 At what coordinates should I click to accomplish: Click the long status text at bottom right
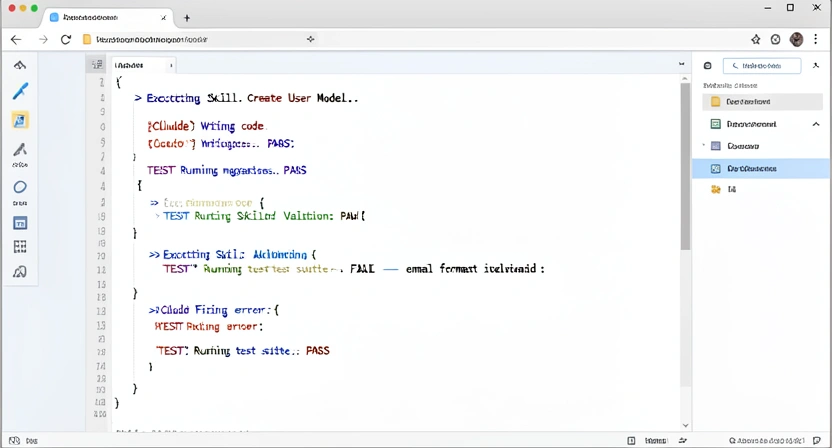(767, 441)
